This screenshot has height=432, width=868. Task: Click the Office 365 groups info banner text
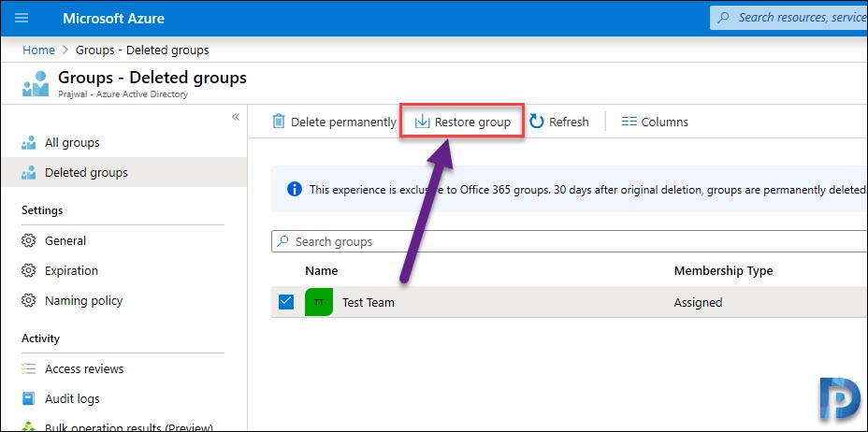(x=588, y=190)
